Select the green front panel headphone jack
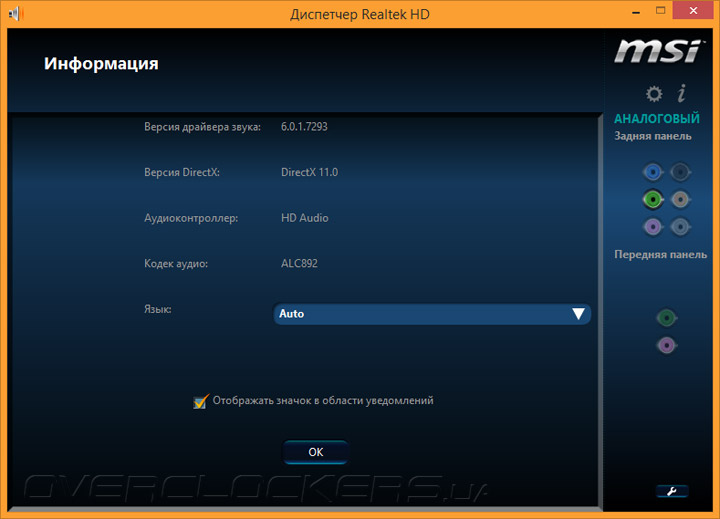The width and height of the screenshot is (720, 519). (666, 317)
